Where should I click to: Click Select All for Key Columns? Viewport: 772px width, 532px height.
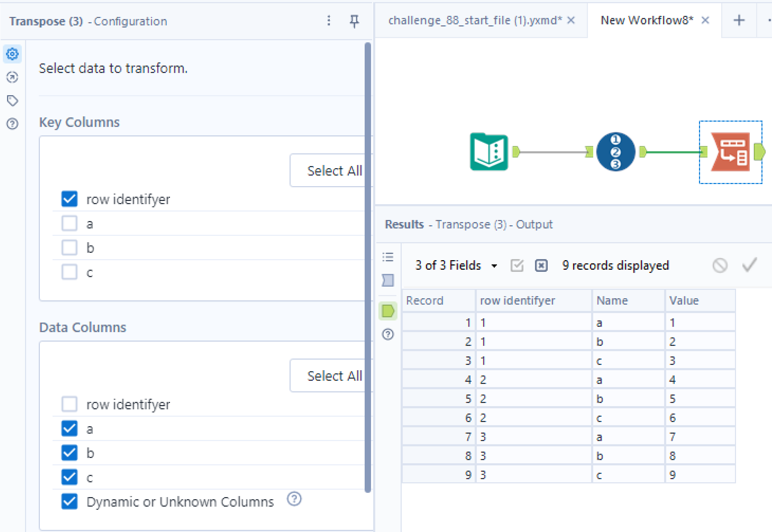coord(334,171)
